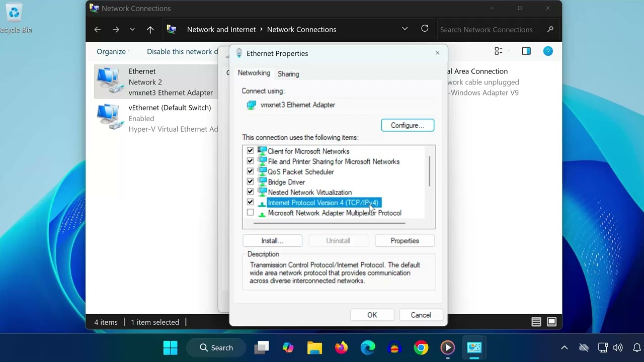Toggle QoS Packet Scheduler checkbox
Screen dimensions: 644x362
[250, 171]
